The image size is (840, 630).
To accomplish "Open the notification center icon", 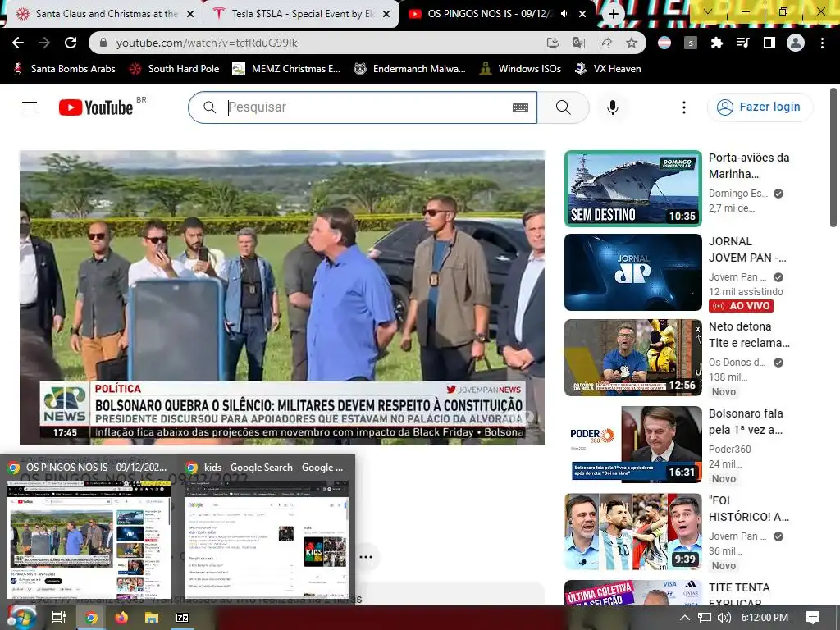I will click(813, 618).
